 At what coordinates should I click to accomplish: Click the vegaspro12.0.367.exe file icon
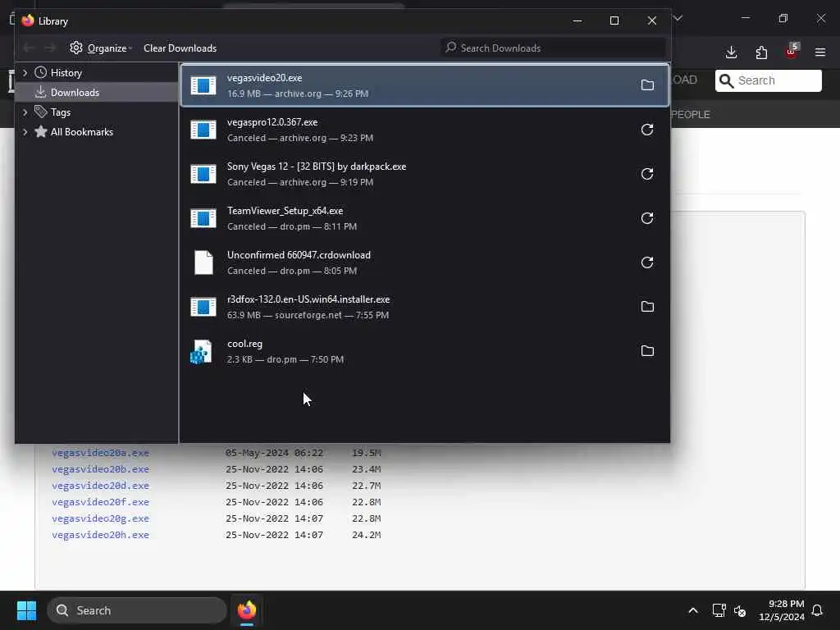point(203,130)
